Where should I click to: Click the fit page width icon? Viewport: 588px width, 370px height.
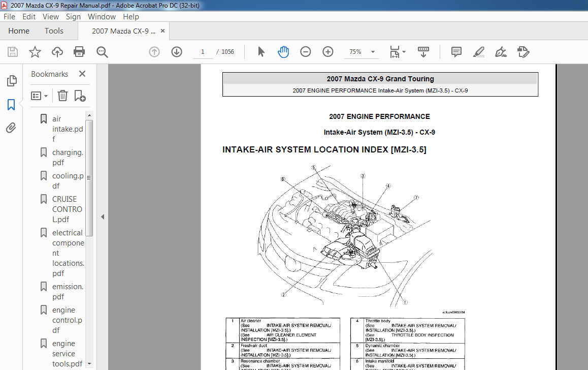tap(395, 52)
